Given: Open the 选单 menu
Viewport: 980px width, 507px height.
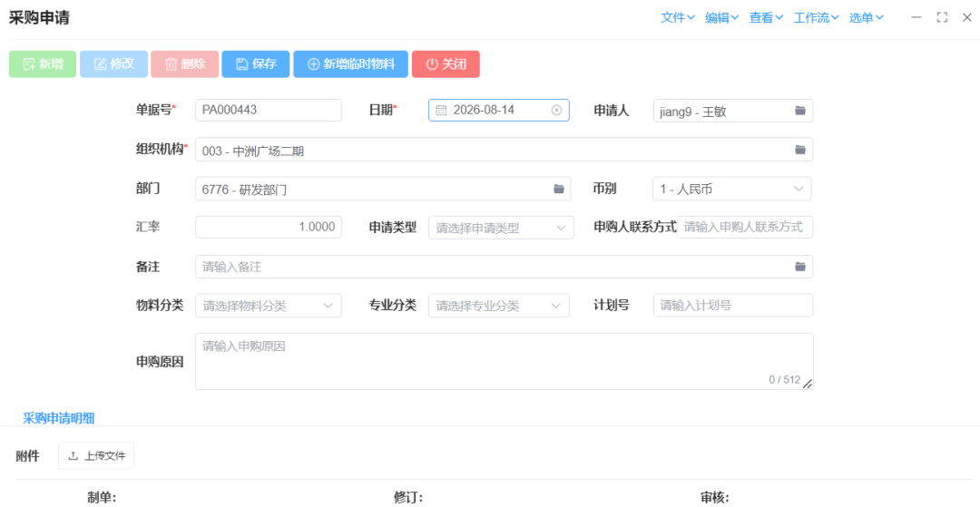Looking at the screenshot, I should [x=867, y=17].
